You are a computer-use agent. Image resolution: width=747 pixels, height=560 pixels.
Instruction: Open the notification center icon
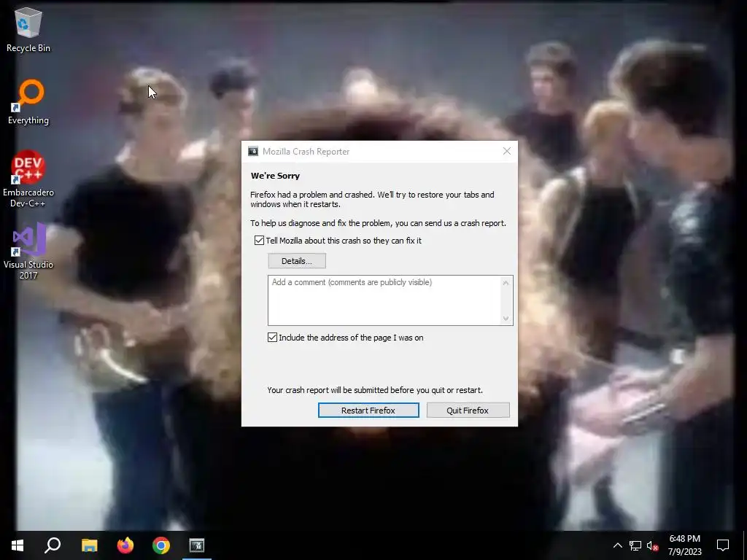(x=723, y=545)
